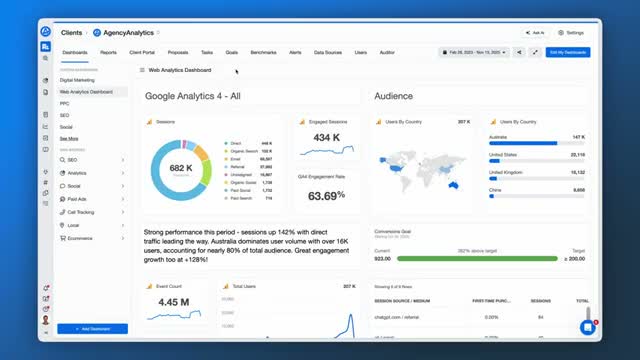The width and height of the screenshot is (640, 360).
Task: Select Web Analytics Dashboard in sidebar
Action: click(92, 92)
